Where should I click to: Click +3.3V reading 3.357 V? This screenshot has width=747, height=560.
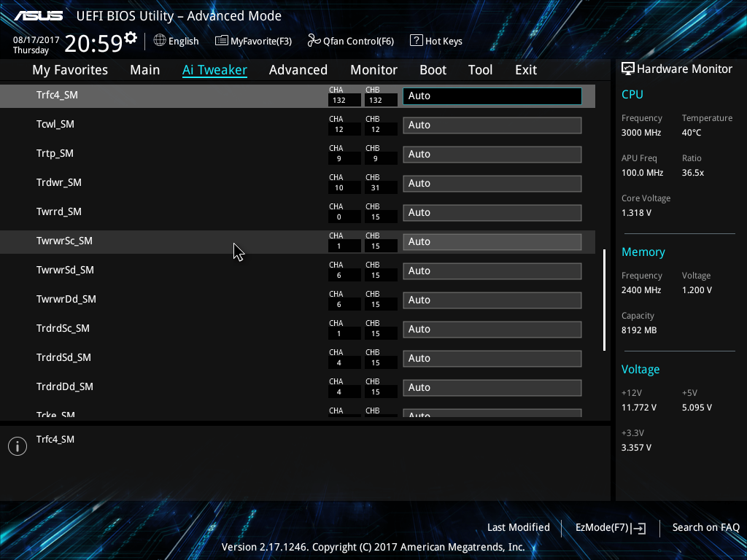[x=636, y=448]
